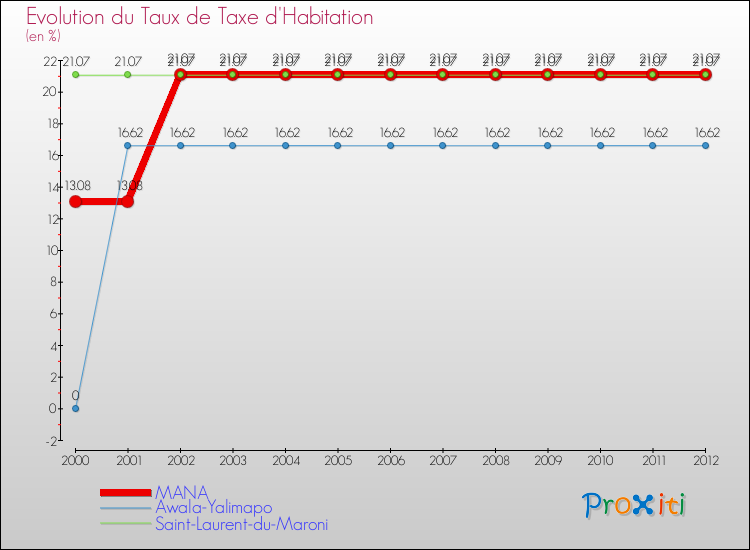Click the 16.62 value label above the 2006 point
The image size is (750, 550).
coord(393,132)
